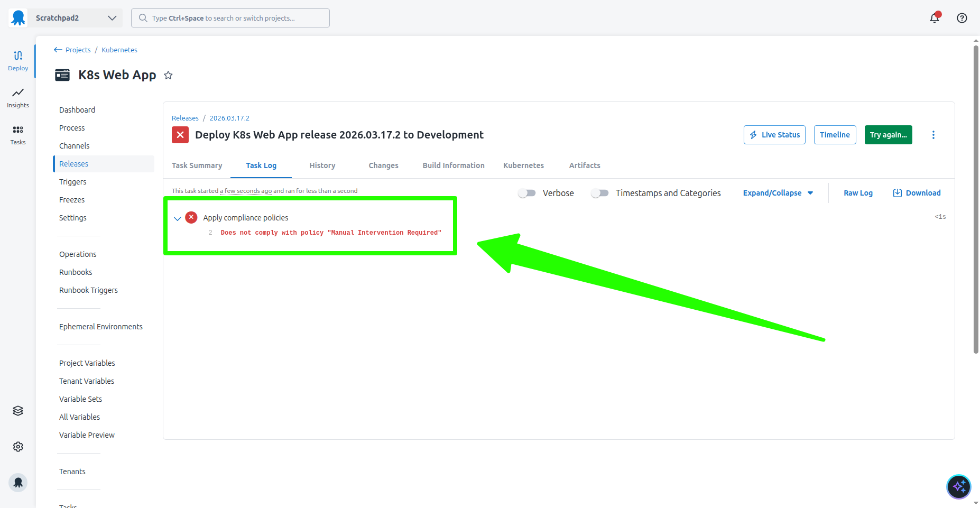Turn on Timestamps and Categories toggle

(x=599, y=193)
